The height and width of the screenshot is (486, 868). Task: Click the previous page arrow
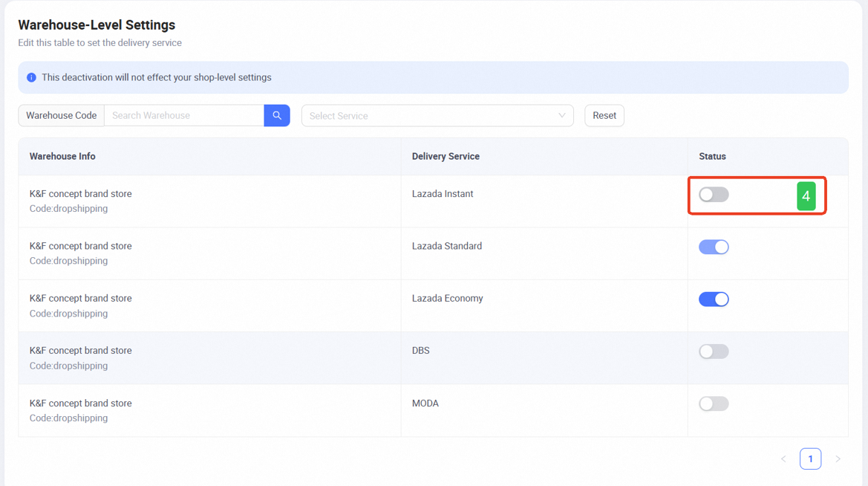click(x=783, y=459)
